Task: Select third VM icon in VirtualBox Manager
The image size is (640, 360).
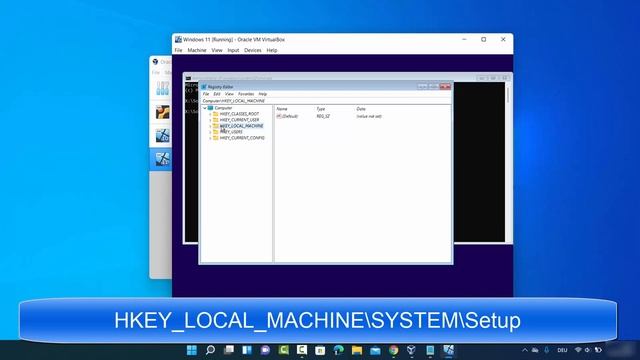Action: (162, 136)
